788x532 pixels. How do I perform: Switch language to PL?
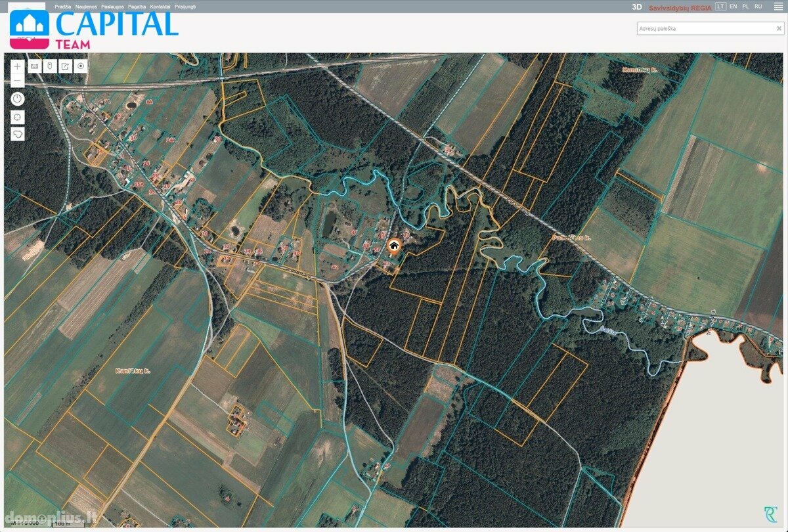[x=746, y=6]
